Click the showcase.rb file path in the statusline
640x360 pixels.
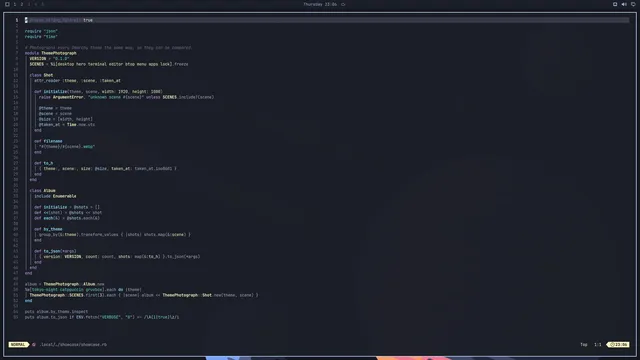[x=73, y=344]
